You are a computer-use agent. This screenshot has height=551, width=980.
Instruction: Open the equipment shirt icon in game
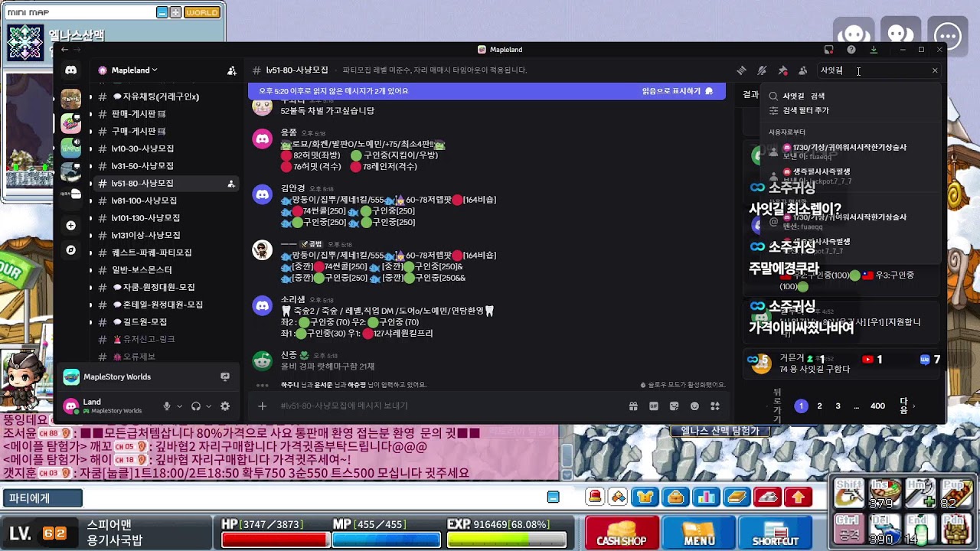tap(645, 497)
